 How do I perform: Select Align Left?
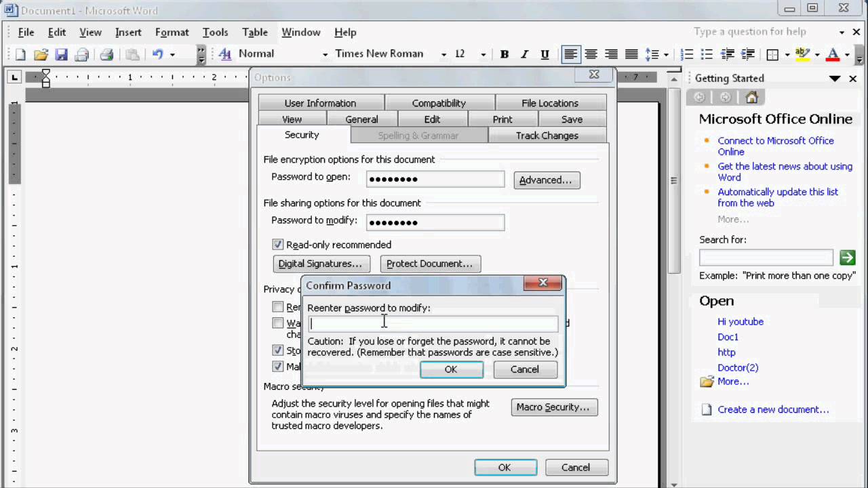pyautogui.click(x=571, y=54)
